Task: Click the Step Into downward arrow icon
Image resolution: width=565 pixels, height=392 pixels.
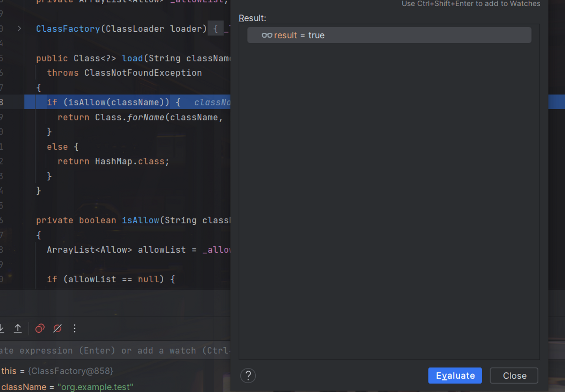Action: (2, 328)
